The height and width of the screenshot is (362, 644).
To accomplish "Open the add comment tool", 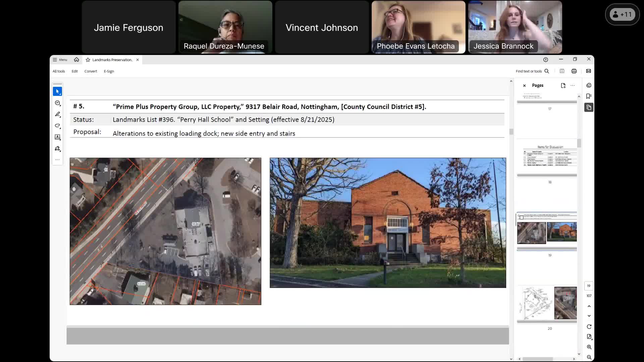I will pyautogui.click(x=57, y=103).
